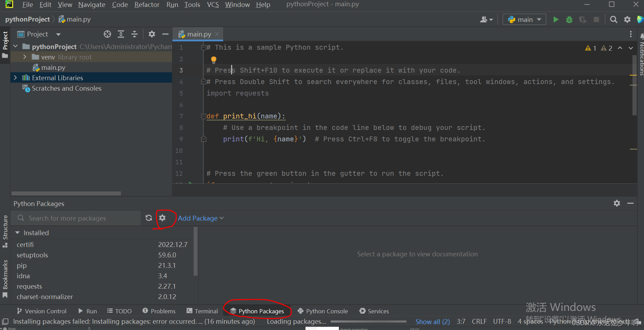Reload Python packages refresh icon
The width and height of the screenshot is (644, 330).
click(x=149, y=218)
